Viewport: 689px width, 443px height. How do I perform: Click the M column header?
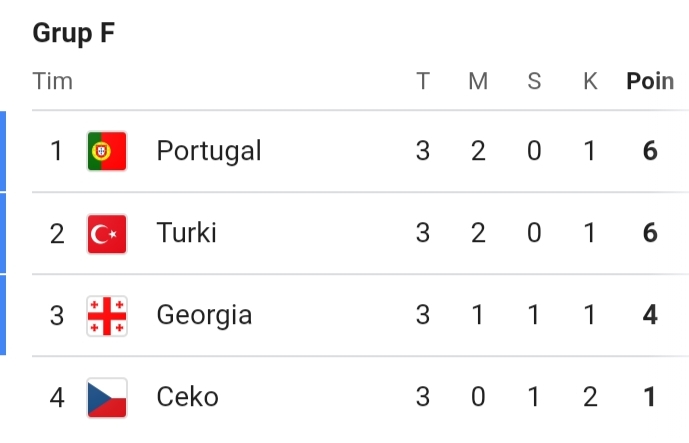pyautogui.click(x=478, y=81)
